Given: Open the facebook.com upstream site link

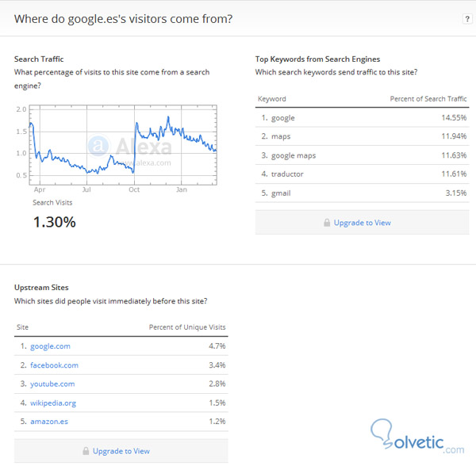Looking at the screenshot, I should pyautogui.click(x=54, y=365).
